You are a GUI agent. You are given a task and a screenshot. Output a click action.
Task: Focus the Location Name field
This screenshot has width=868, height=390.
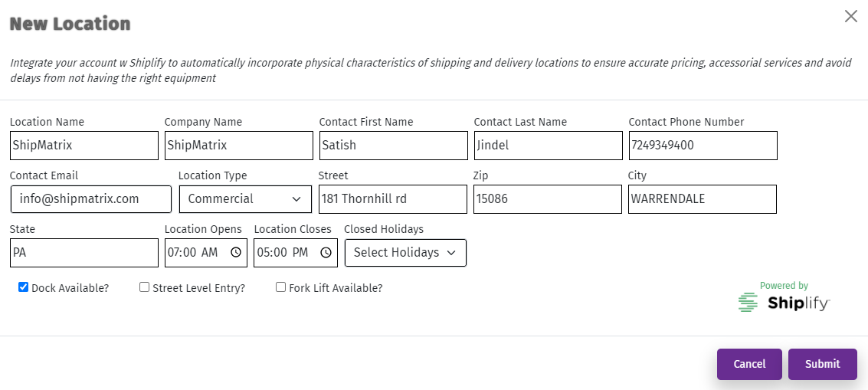[84, 146]
